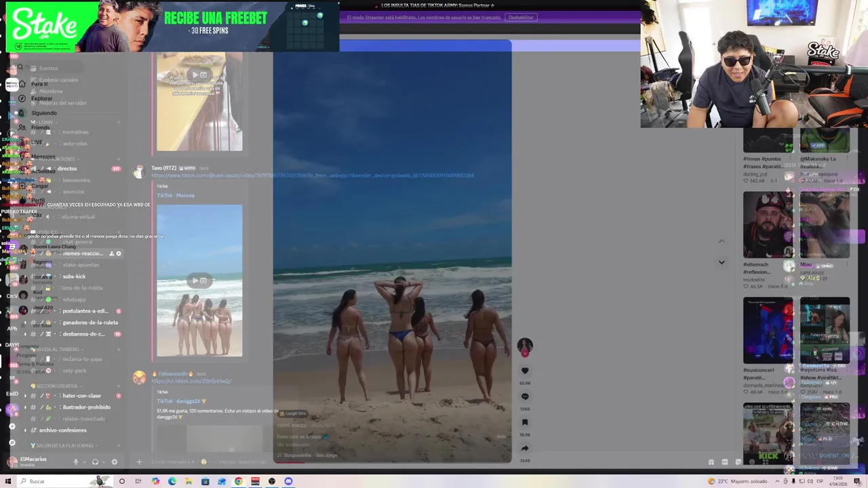Go to next TikTok video down arrow

[722, 262]
